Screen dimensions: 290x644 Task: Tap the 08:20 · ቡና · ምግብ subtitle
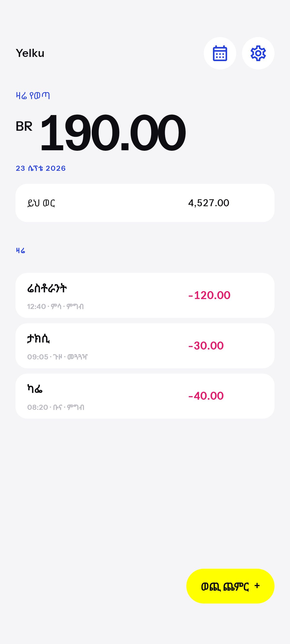point(56,407)
